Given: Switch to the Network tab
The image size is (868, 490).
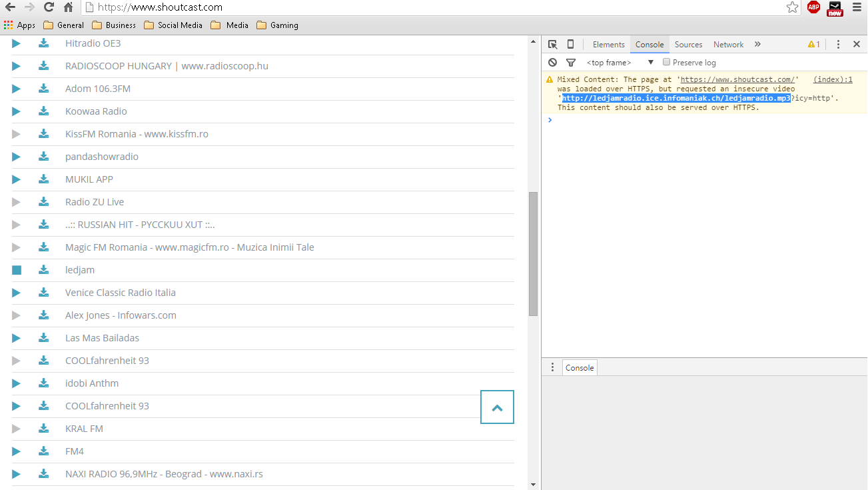Looking at the screenshot, I should (x=728, y=45).
